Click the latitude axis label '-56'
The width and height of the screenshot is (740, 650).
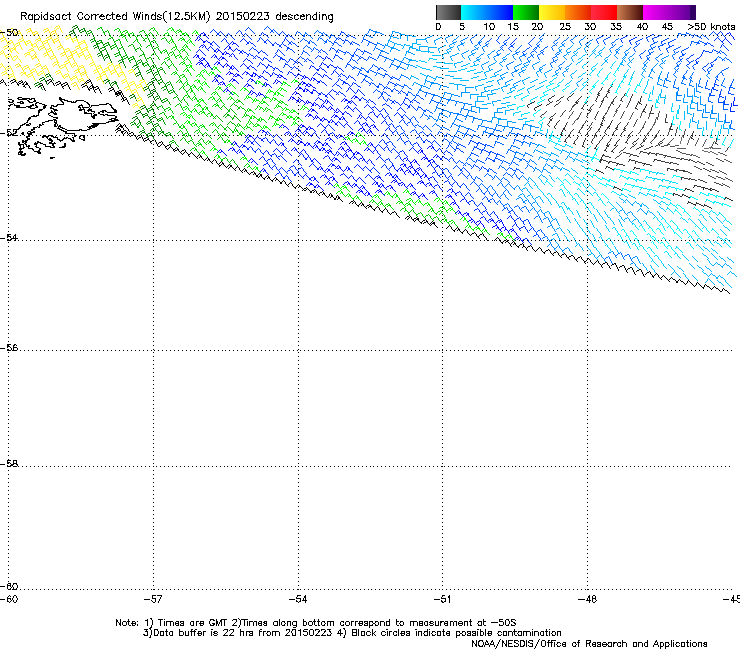[9, 347]
